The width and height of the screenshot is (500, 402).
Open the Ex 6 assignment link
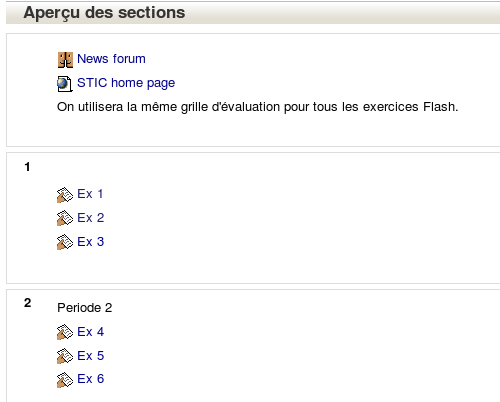[x=91, y=379]
